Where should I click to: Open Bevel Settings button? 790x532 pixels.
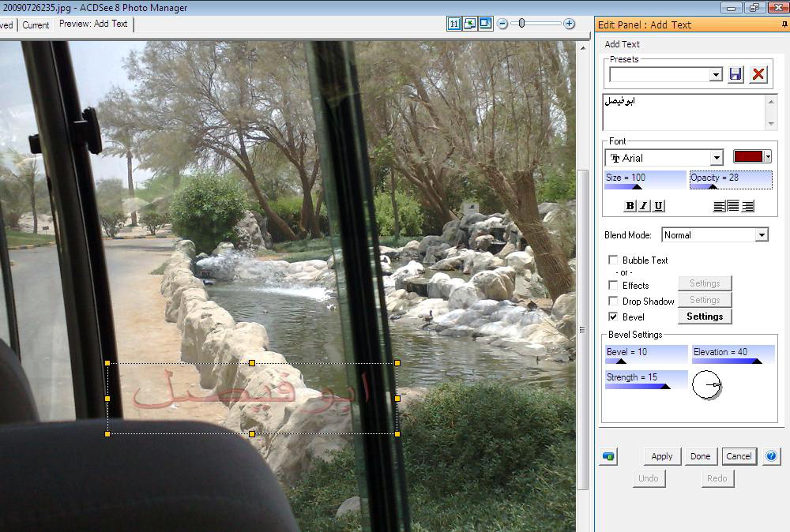[705, 316]
